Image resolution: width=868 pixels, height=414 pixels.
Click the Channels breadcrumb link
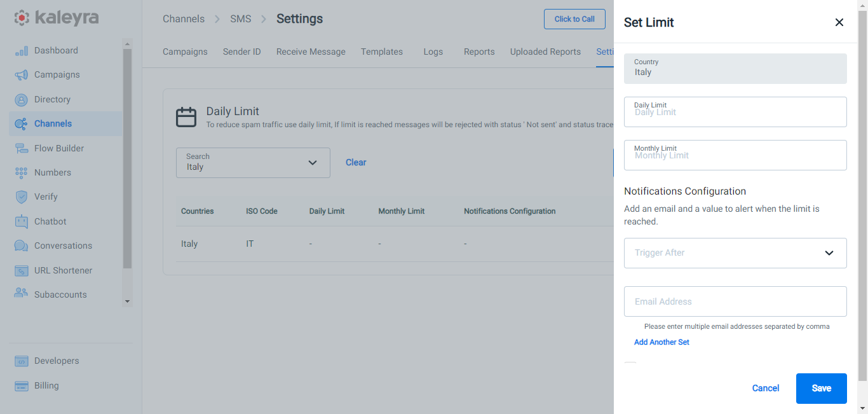(184, 19)
